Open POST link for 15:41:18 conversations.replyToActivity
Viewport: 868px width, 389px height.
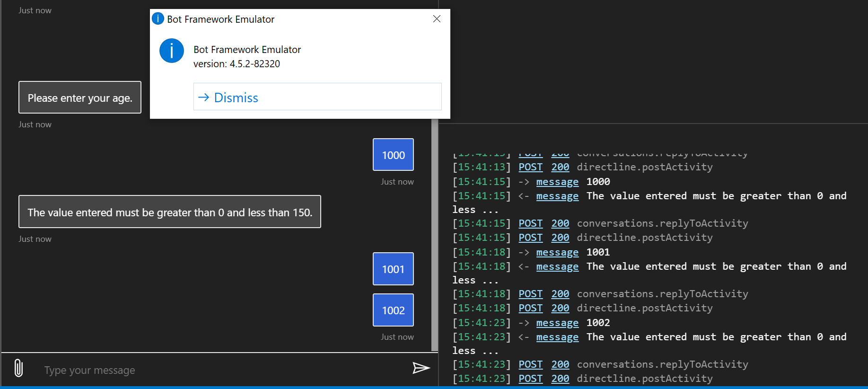[530, 294]
